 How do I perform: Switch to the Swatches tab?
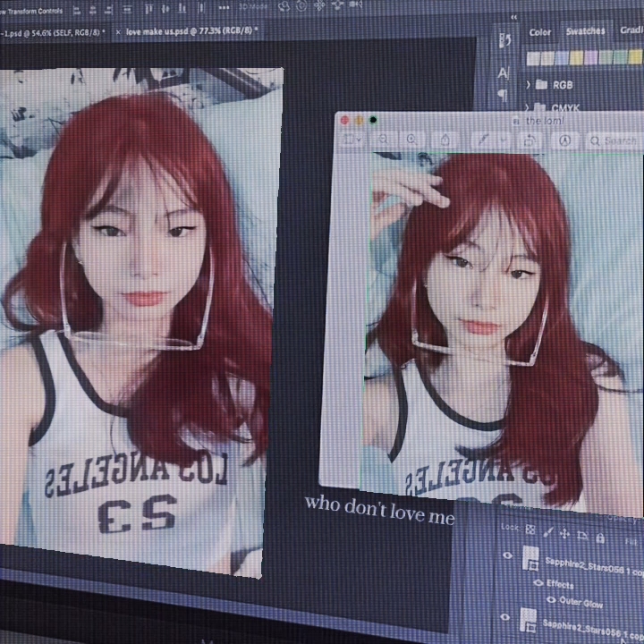tap(585, 30)
